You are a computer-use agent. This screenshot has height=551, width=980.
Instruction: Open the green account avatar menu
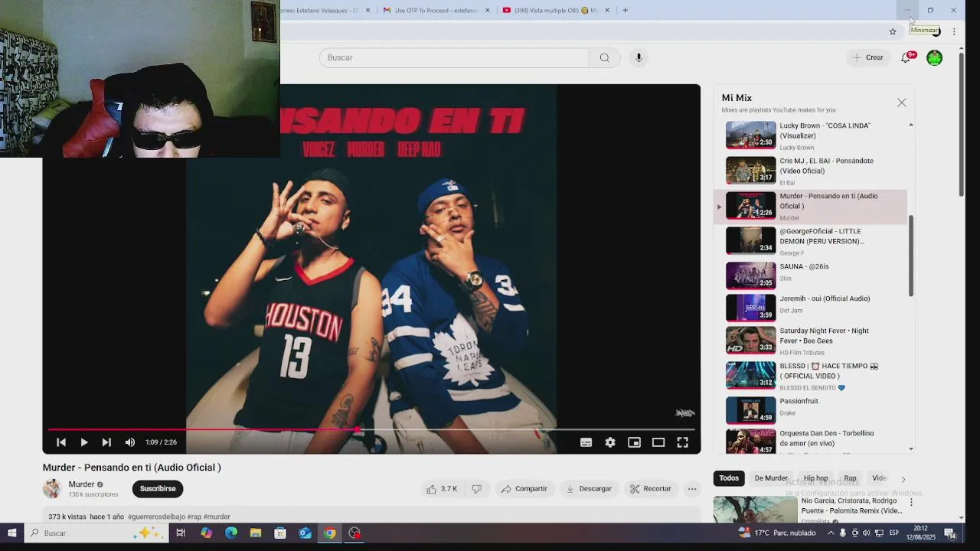(x=934, y=57)
